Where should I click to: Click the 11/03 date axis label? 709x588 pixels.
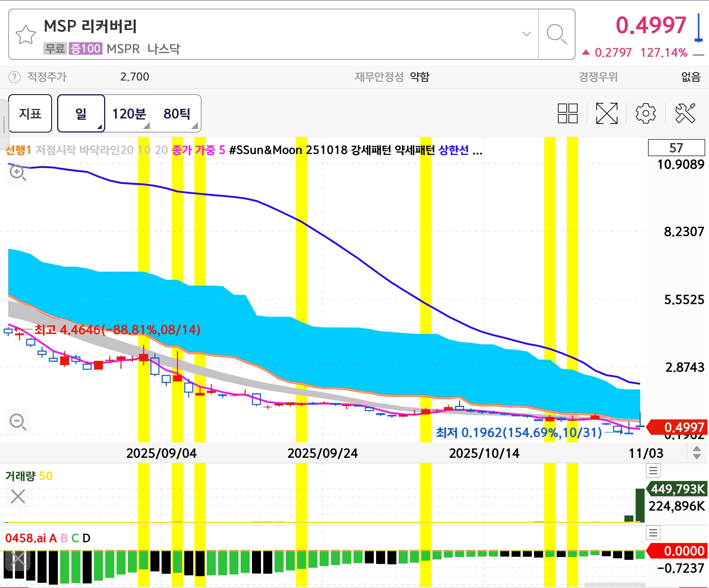click(x=646, y=453)
